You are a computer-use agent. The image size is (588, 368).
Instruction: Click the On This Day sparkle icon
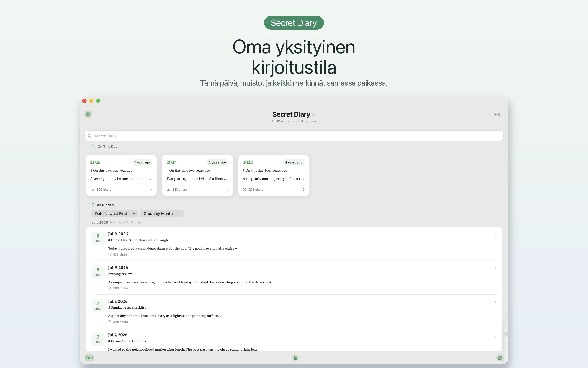[94, 146]
